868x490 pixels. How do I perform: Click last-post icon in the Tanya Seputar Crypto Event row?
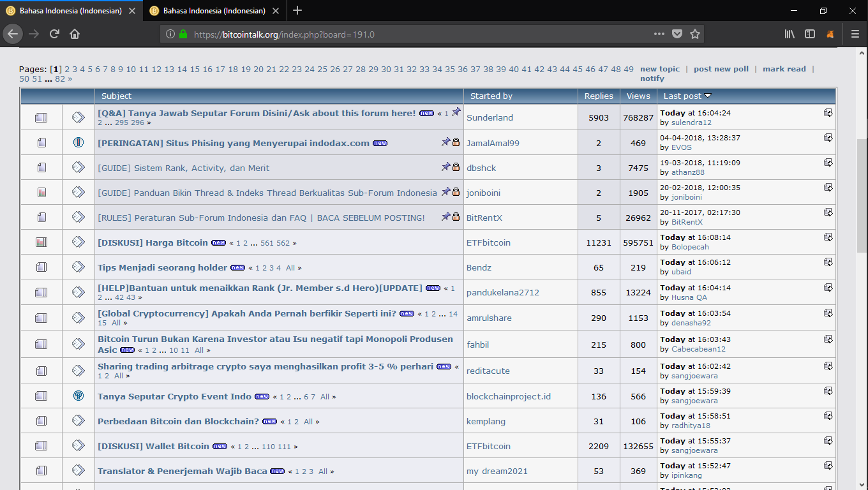point(828,390)
